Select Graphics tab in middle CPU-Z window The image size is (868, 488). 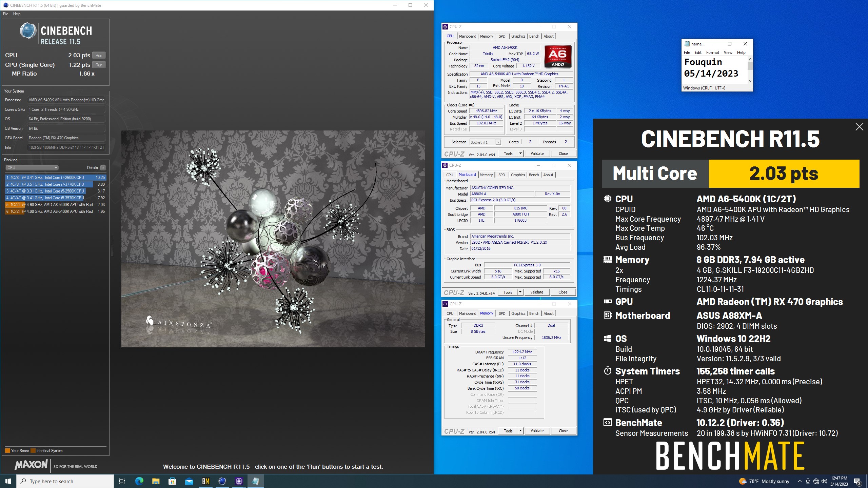[518, 175]
